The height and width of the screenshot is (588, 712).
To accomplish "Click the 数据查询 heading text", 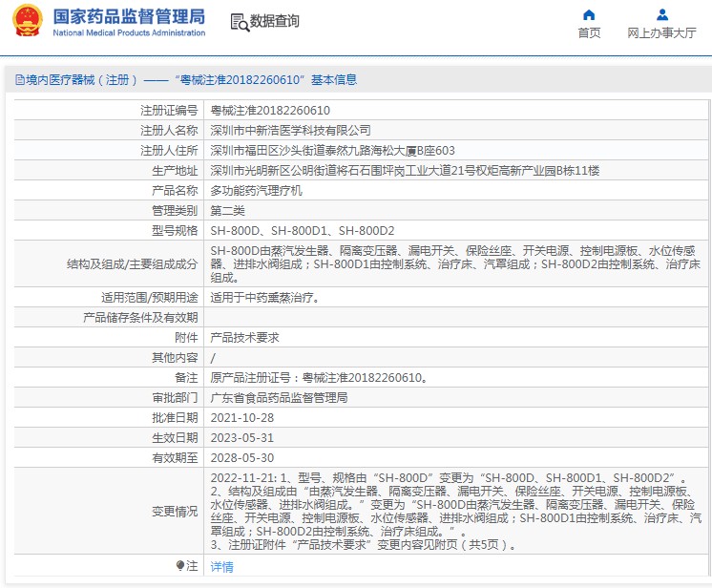I will (275, 21).
